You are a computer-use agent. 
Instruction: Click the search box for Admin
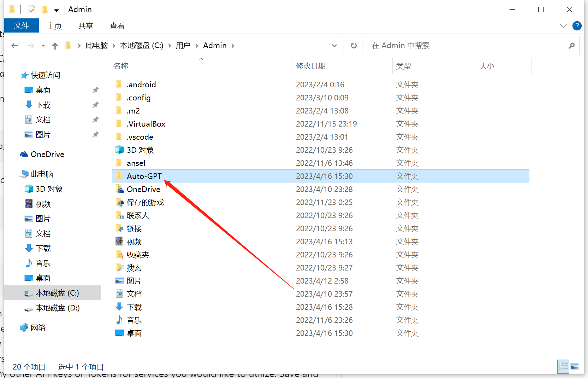click(466, 46)
